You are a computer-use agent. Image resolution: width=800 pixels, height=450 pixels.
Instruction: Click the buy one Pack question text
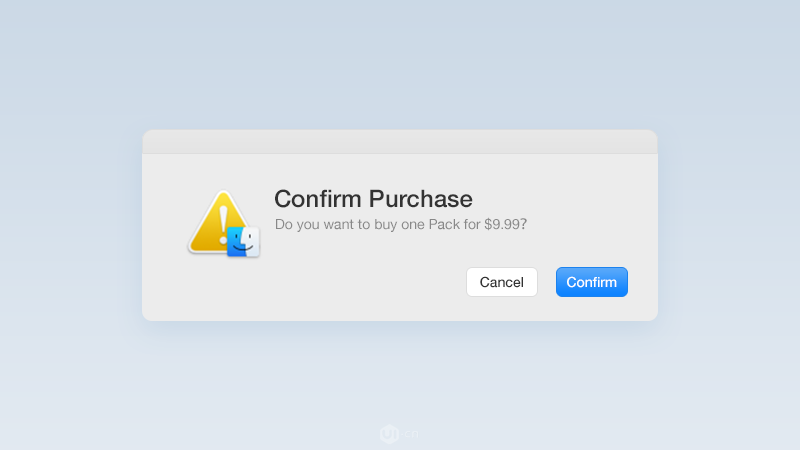click(401, 224)
